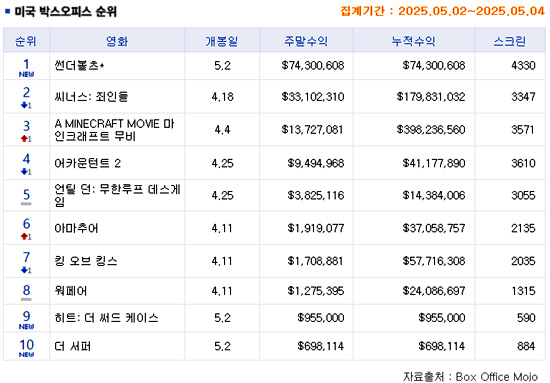Select the 누적수익 column header
This screenshot has height=383, width=550.
point(414,41)
